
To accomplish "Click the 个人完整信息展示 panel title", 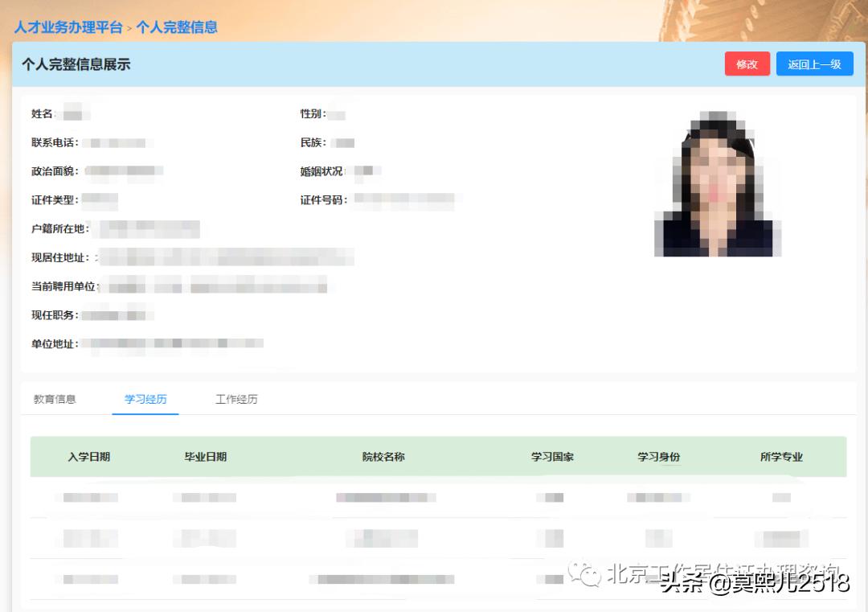I will click(76, 64).
